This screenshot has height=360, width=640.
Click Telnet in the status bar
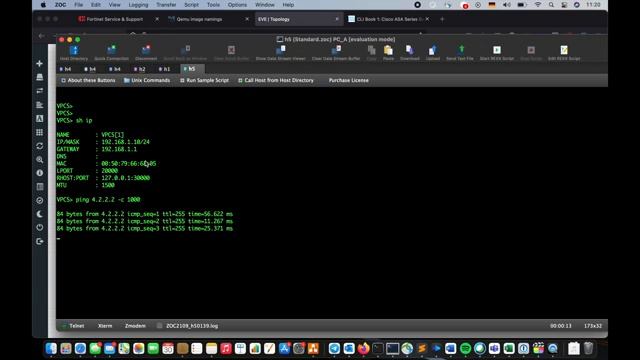pos(76,326)
